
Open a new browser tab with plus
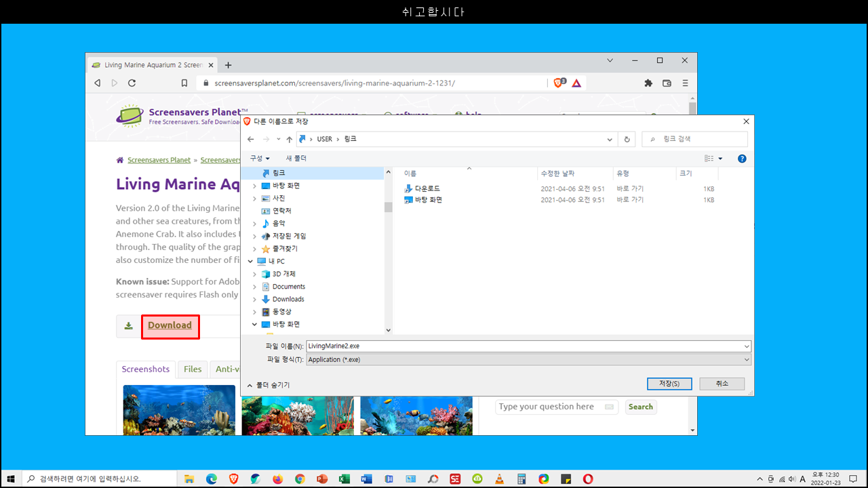point(229,65)
